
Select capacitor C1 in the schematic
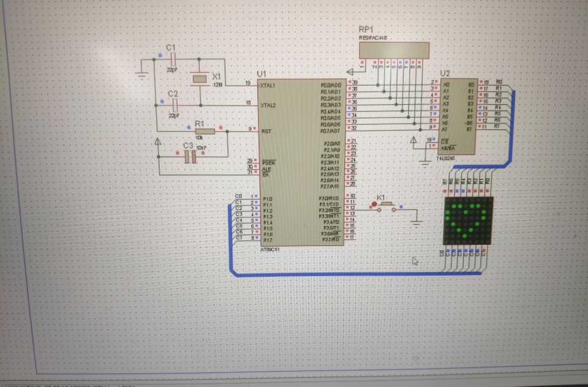[173, 59]
